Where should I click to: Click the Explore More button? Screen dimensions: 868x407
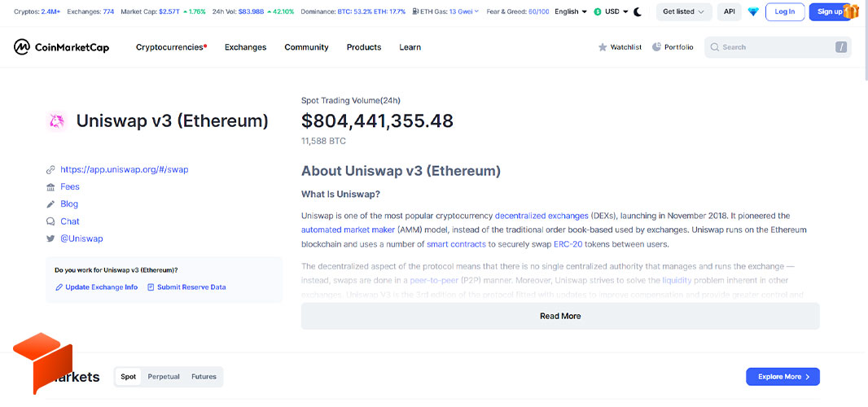coord(783,377)
